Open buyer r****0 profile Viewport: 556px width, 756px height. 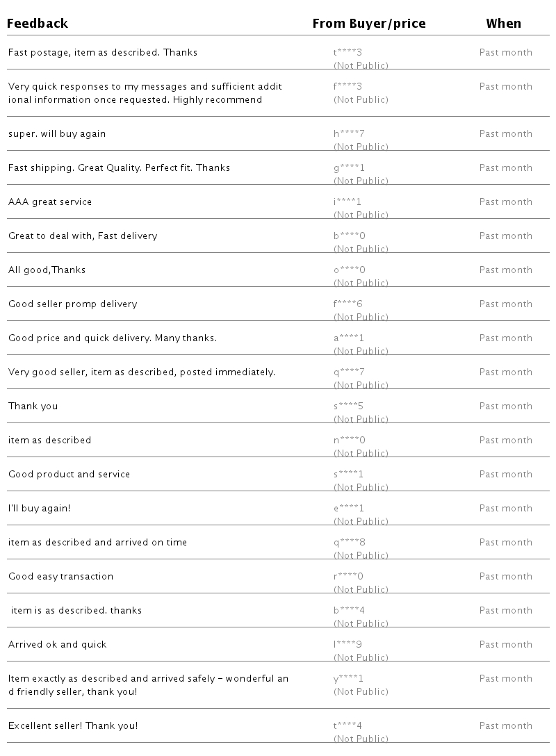(348, 577)
